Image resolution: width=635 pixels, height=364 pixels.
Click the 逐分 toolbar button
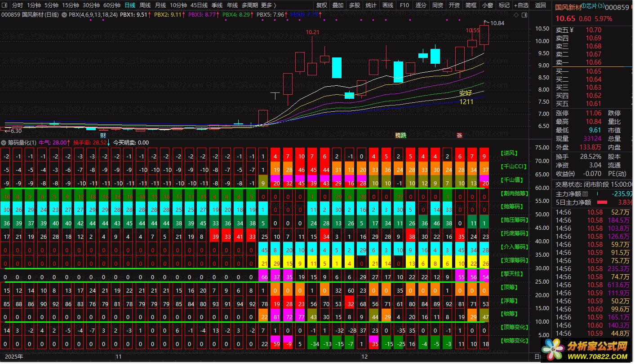point(421,5)
